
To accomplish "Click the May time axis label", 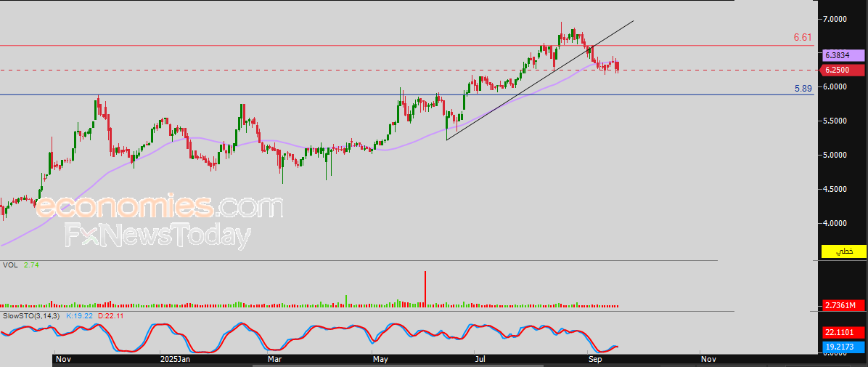I will point(380,360).
